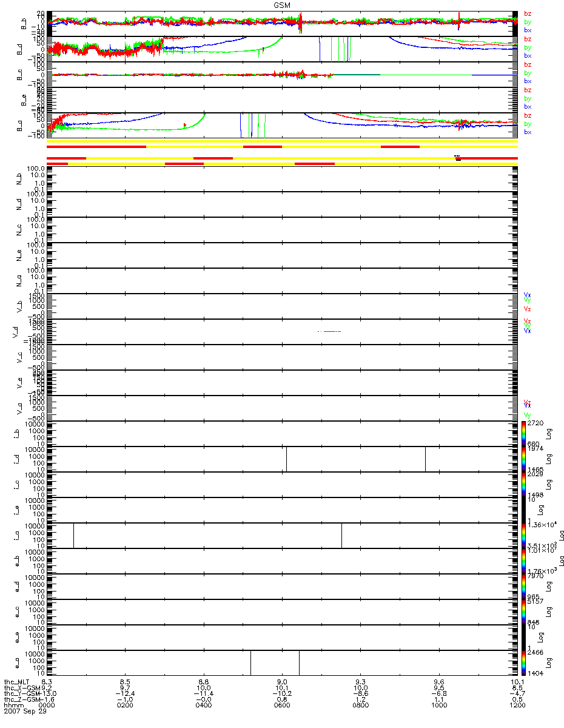Click the N_d density panel label
This screenshot has height=728, width=564.
click(20, 204)
